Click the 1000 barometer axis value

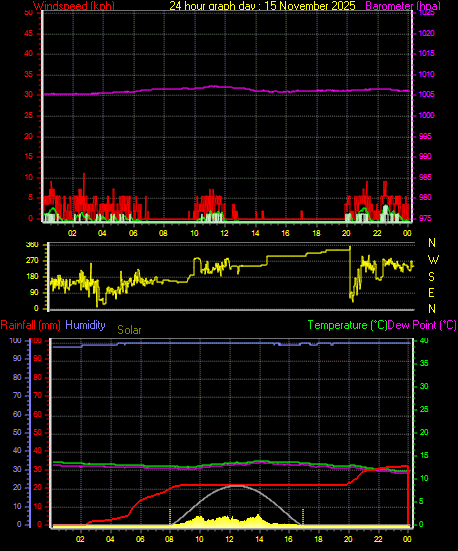tap(426, 115)
